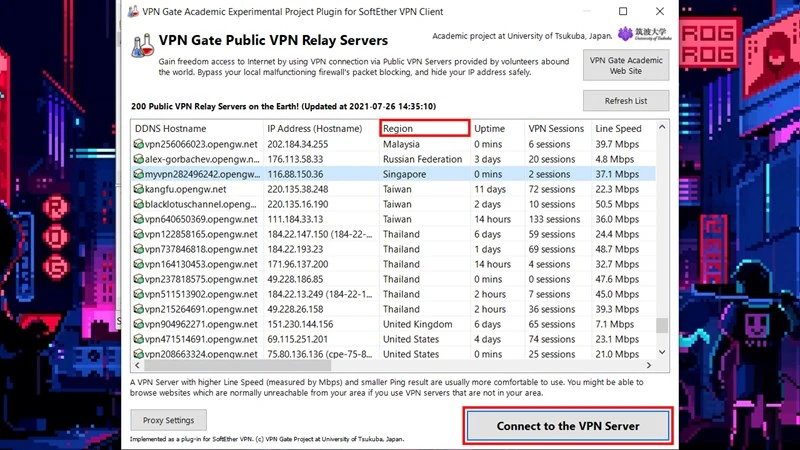Click server icon for vpn215264691 row
Screen dimensions: 800x450
click(138, 309)
